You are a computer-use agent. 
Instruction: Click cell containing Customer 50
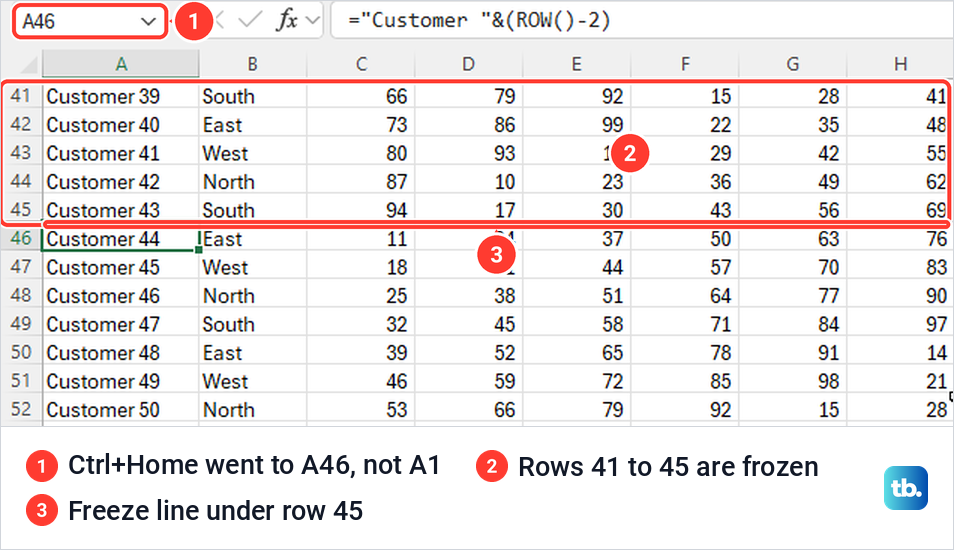pos(120,409)
